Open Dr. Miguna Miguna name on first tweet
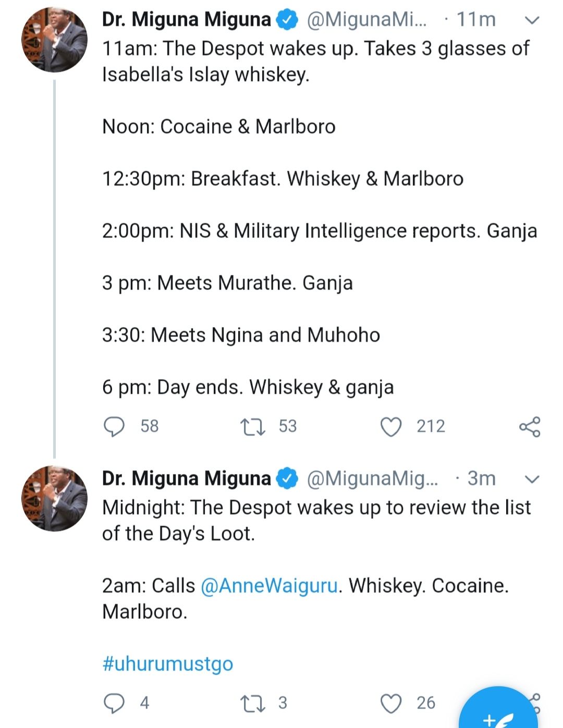Image resolution: width=563 pixels, height=728 pixels. click(x=186, y=20)
